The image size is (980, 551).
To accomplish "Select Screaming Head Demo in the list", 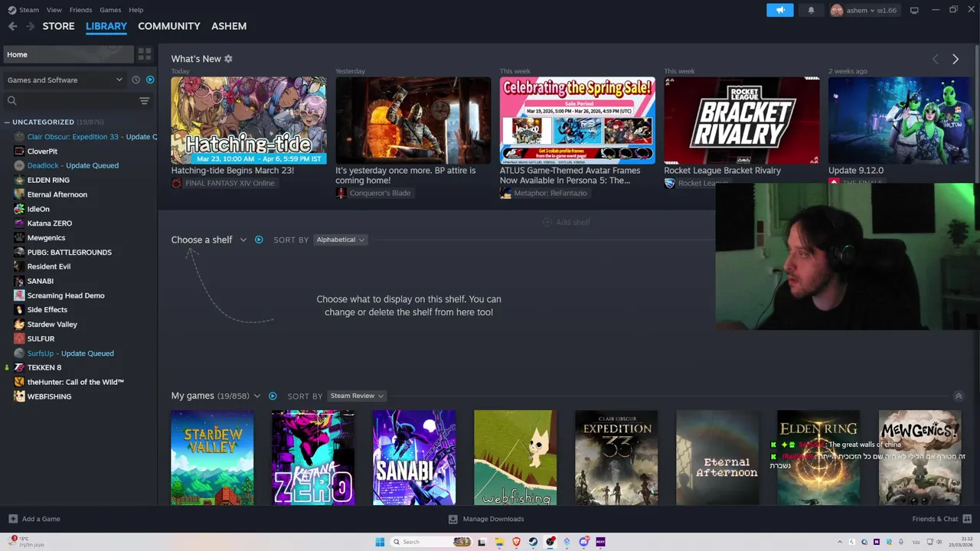I will pyautogui.click(x=66, y=295).
